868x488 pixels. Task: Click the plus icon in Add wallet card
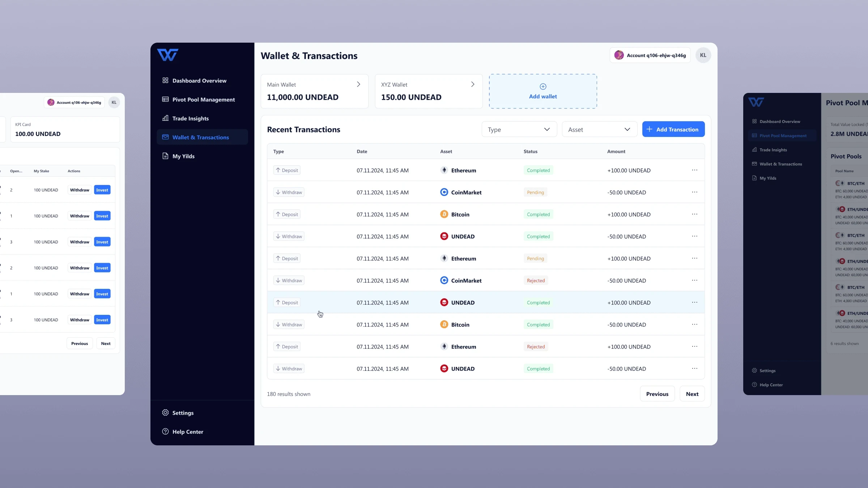click(543, 86)
